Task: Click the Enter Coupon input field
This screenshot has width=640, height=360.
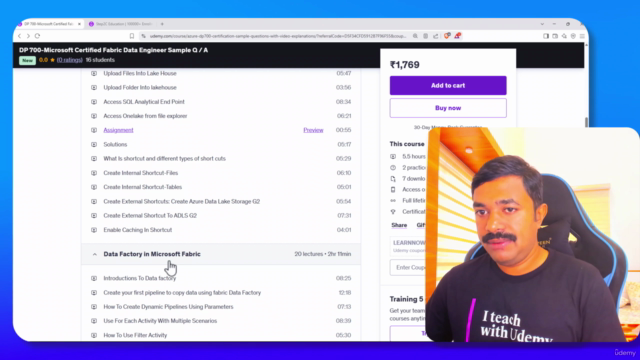Action: [x=408, y=267]
